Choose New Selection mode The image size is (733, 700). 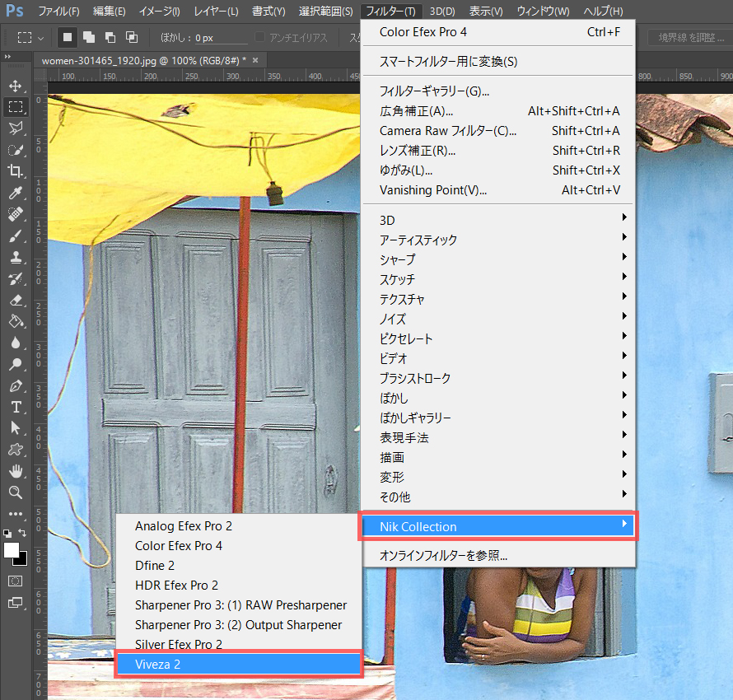[x=68, y=37]
